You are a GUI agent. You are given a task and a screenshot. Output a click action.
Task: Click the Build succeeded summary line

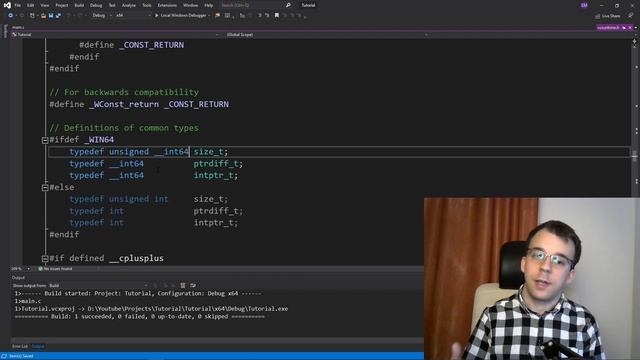[x=140, y=316]
